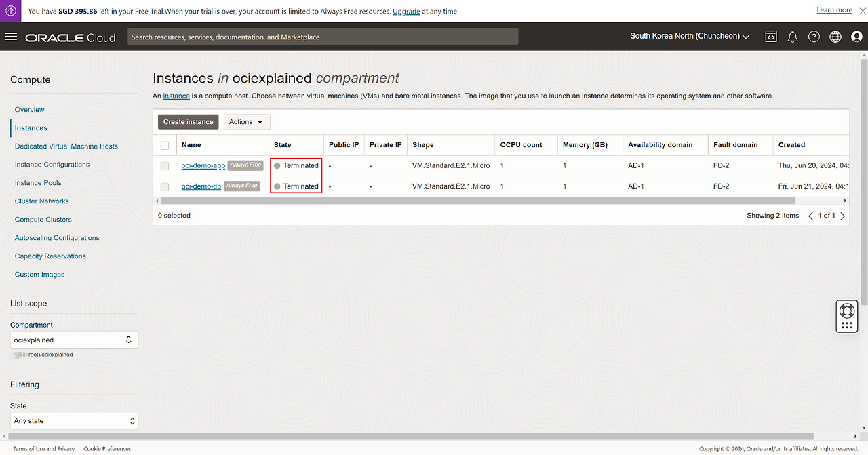Click the 0 selected text
The image size is (868, 455).
click(x=174, y=216)
